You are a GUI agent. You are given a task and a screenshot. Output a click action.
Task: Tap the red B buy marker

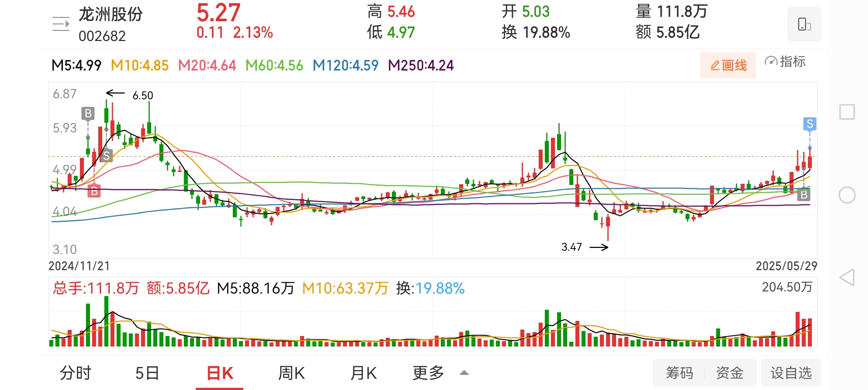coord(94,191)
